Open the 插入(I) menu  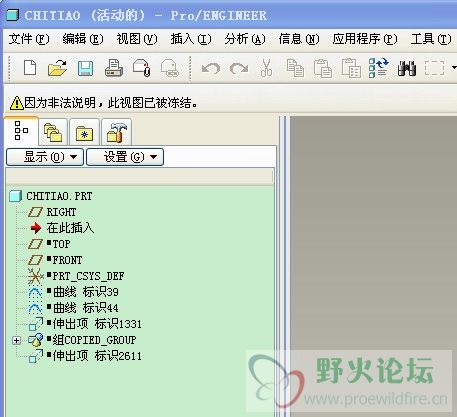coord(191,39)
